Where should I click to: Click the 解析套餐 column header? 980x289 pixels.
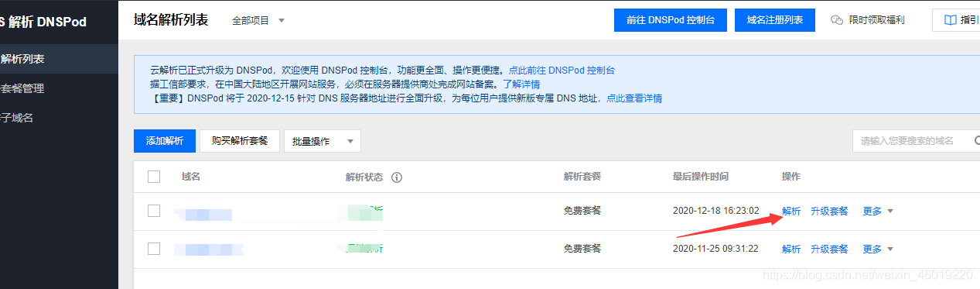pyautogui.click(x=582, y=177)
